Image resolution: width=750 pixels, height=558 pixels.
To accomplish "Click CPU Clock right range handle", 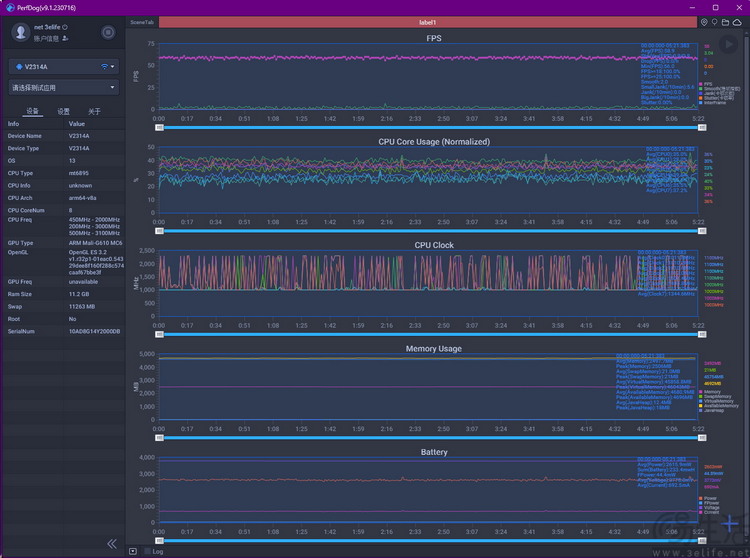I will tap(702, 334).
